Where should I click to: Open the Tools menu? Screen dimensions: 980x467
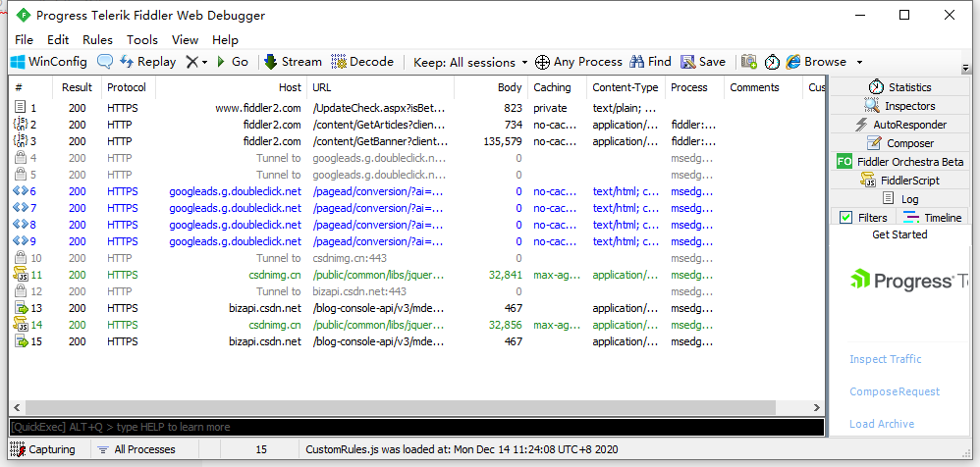pyautogui.click(x=142, y=40)
